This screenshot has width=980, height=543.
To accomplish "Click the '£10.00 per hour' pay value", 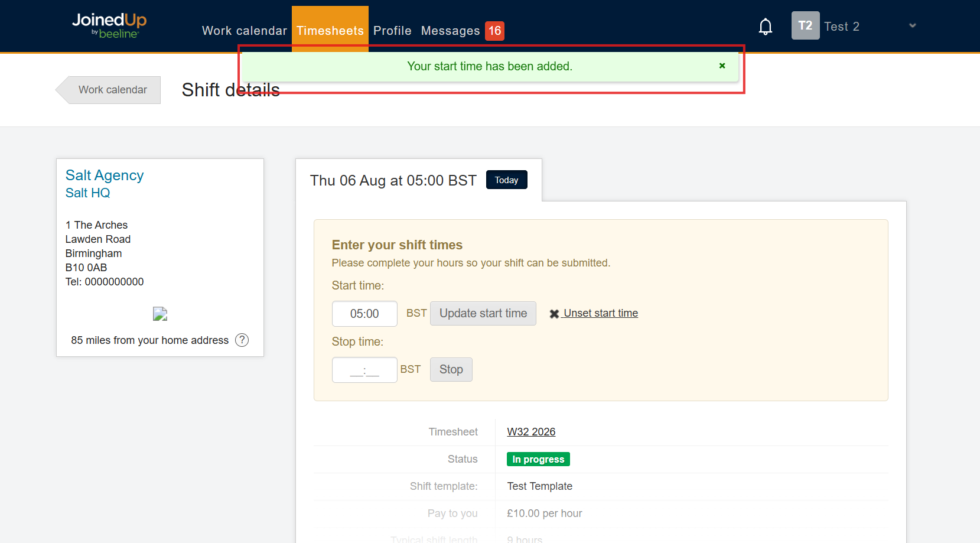I will pyautogui.click(x=545, y=513).
